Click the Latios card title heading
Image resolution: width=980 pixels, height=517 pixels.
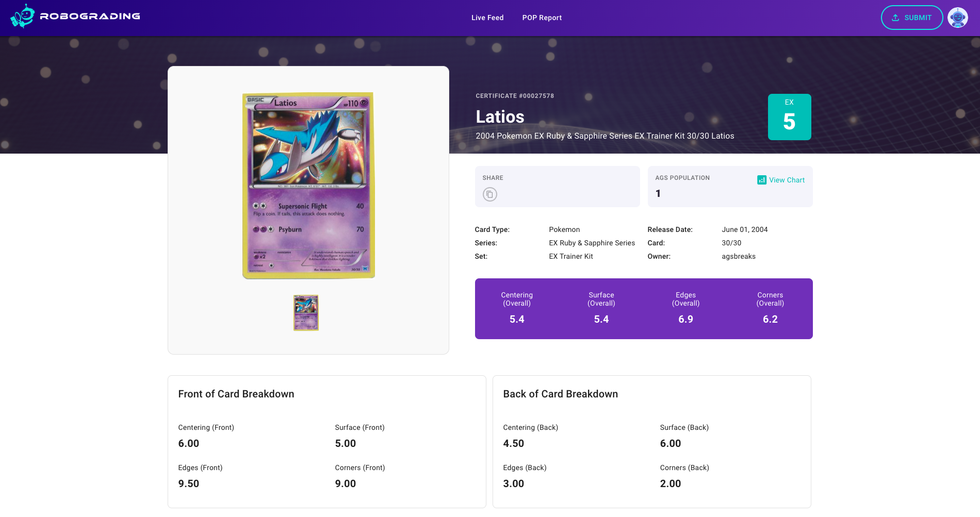click(500, 117)
